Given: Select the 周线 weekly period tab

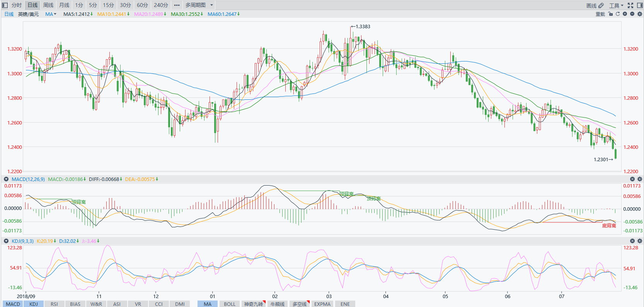Looking at the screenshot, I should [48, 5].
